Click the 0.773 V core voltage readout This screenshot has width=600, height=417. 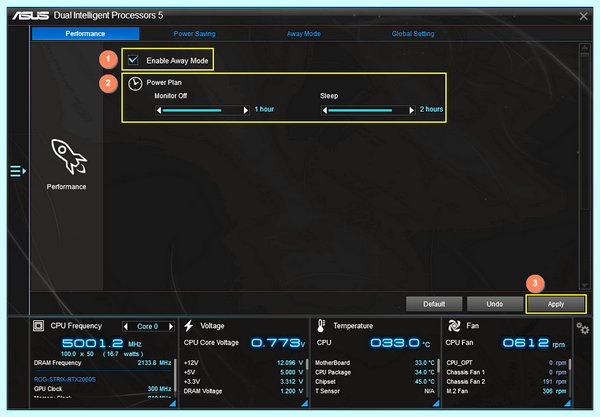coord(278,343)
